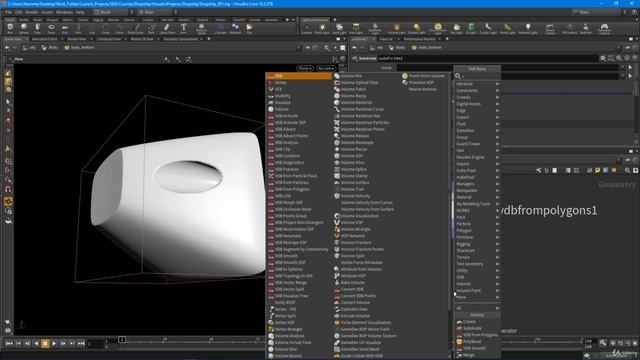Add a Camera from the lights shelf

click(306, 29)
